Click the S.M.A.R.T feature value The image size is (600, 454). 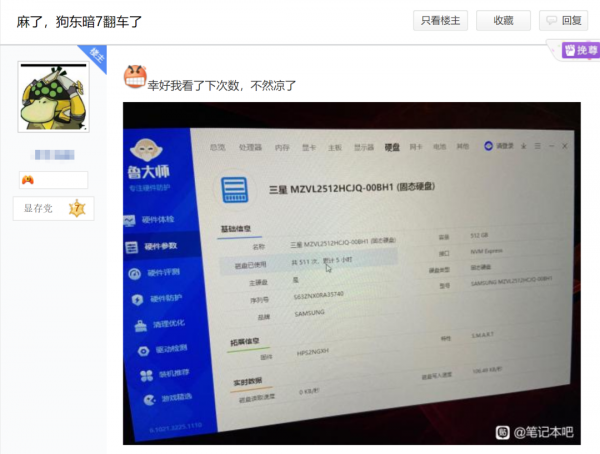click(x=483, y=335)
